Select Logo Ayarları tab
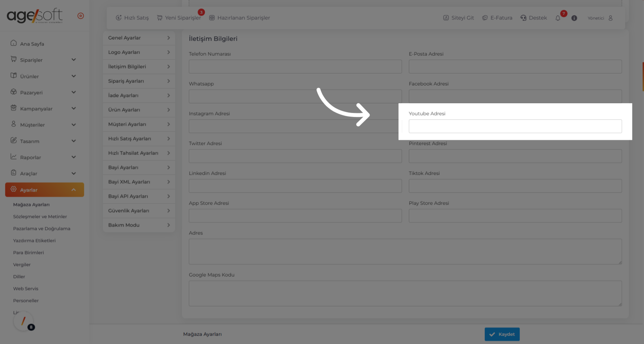 [139, 52]
